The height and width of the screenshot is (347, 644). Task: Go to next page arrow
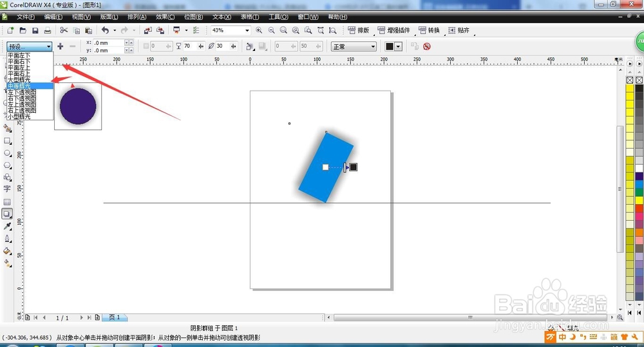(81, 317)
